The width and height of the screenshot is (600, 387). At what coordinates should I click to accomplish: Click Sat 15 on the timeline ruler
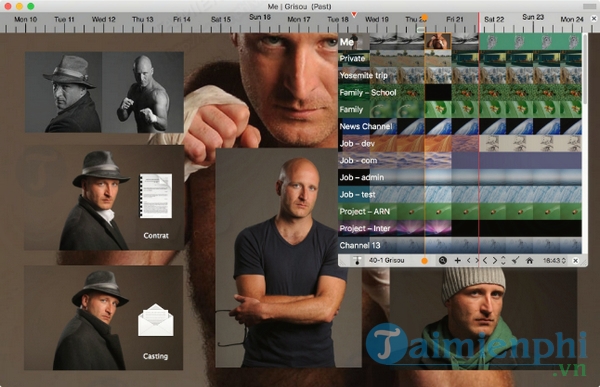point(220,19)
